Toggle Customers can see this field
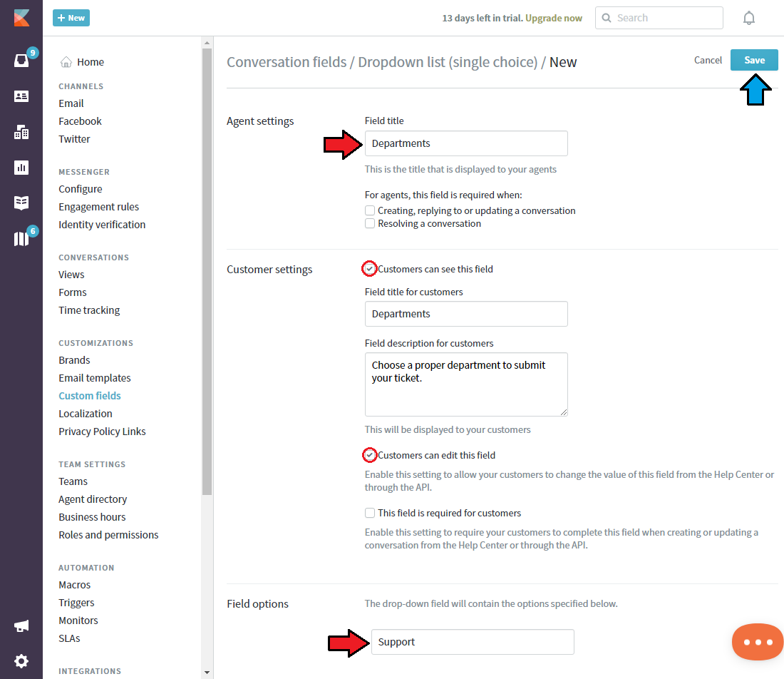 [369, 269]
